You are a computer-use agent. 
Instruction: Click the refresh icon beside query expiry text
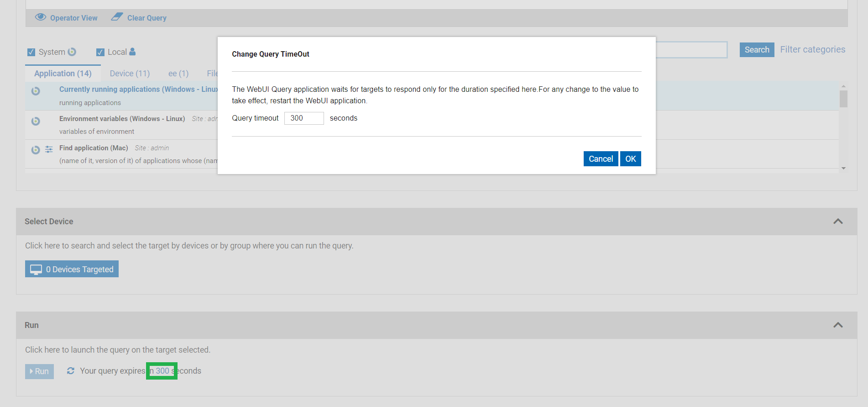71,371
